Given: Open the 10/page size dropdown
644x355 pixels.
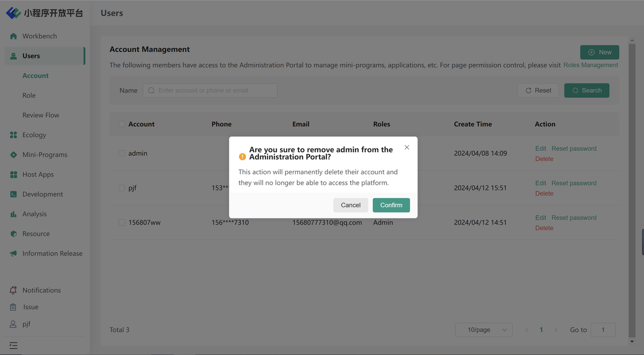Looking at the screenshot, I should point(484,330).
